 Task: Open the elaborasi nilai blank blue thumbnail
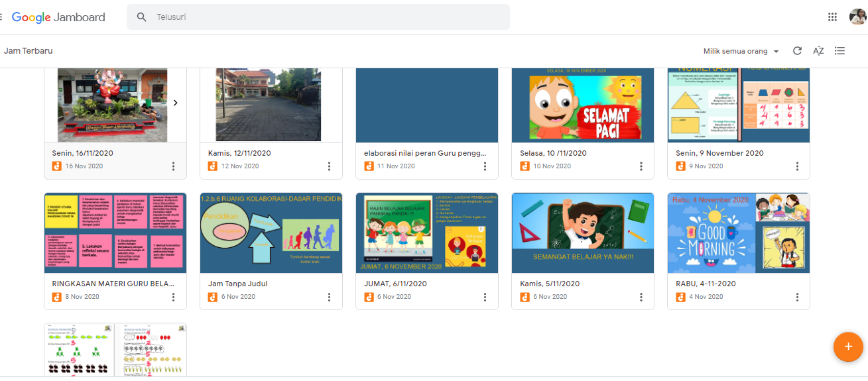coord(427,105)
